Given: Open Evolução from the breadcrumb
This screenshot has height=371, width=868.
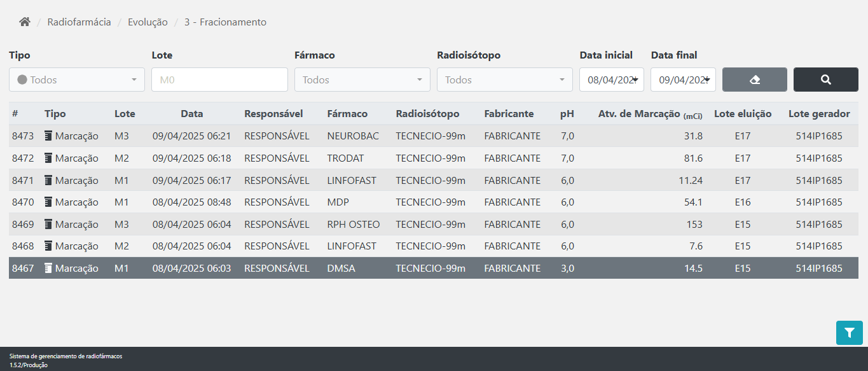Looking at the screenshot, I should (148, 21).
